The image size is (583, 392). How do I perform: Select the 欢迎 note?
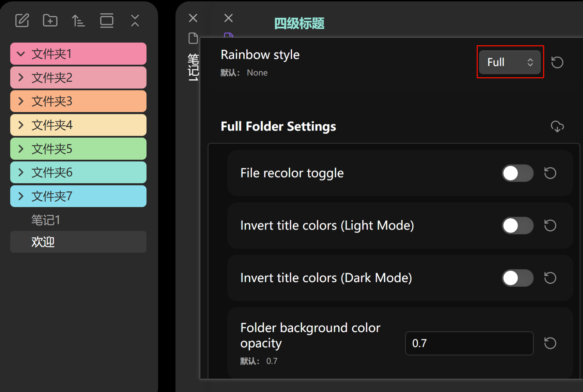tap(43, 242)
